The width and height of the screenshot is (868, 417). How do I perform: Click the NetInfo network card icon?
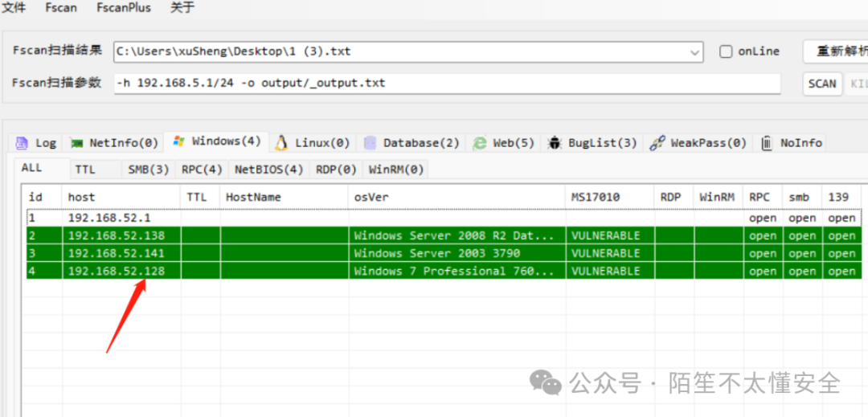click(76, 143)
